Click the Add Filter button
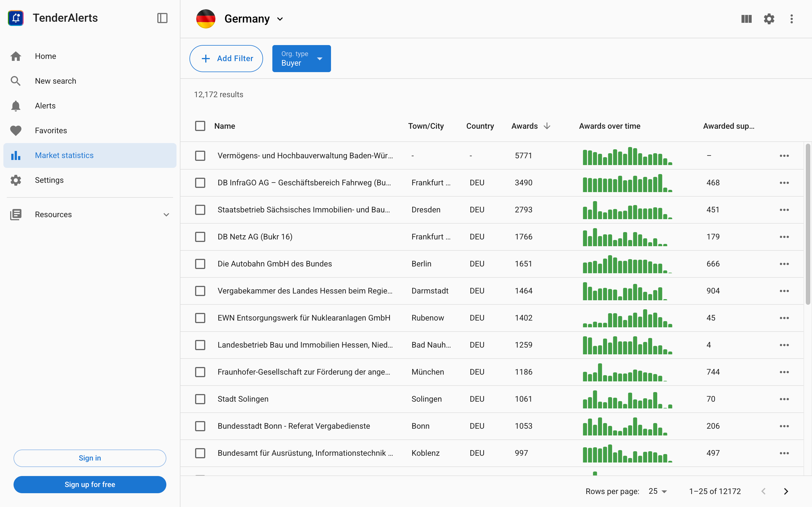 pos(226,59)
